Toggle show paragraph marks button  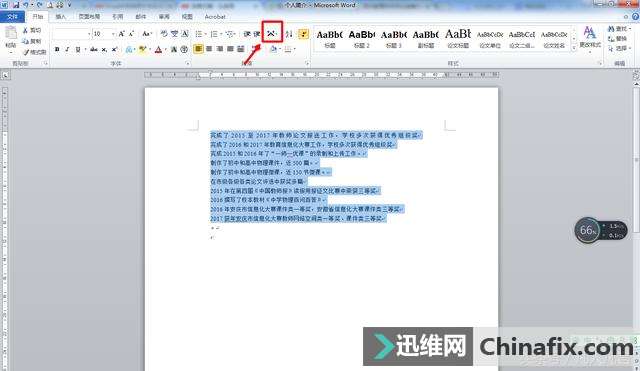tap(303, 34)
